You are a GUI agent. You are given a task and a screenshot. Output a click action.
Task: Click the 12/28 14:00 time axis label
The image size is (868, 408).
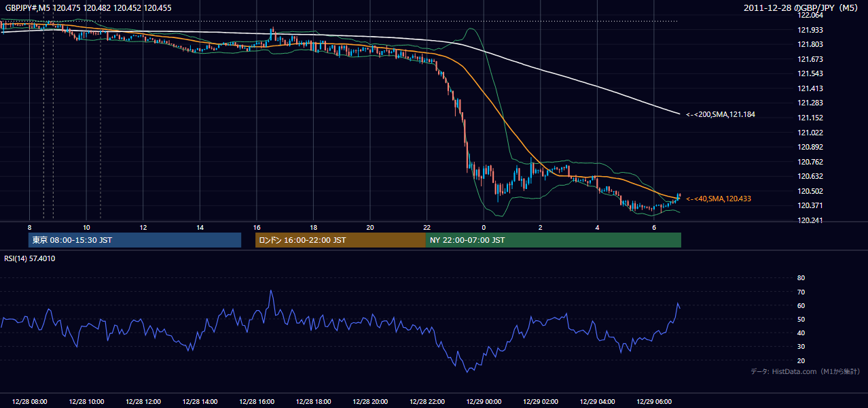pos(200,402)
